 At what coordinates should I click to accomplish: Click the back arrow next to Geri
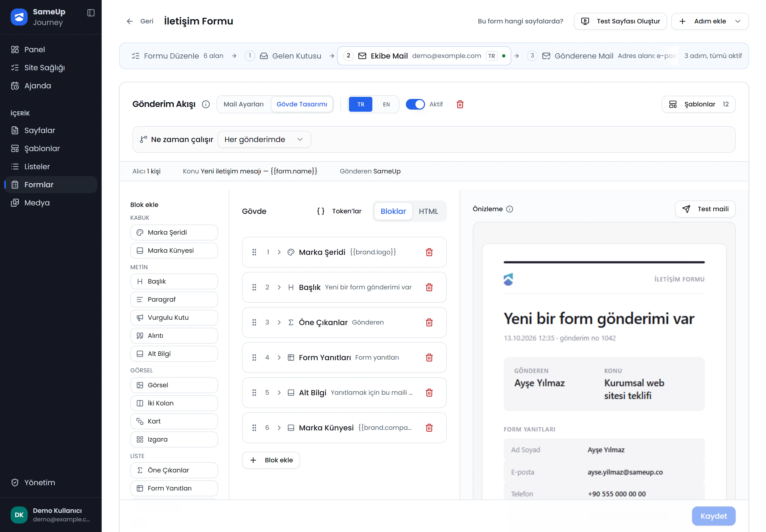[130, 21]
